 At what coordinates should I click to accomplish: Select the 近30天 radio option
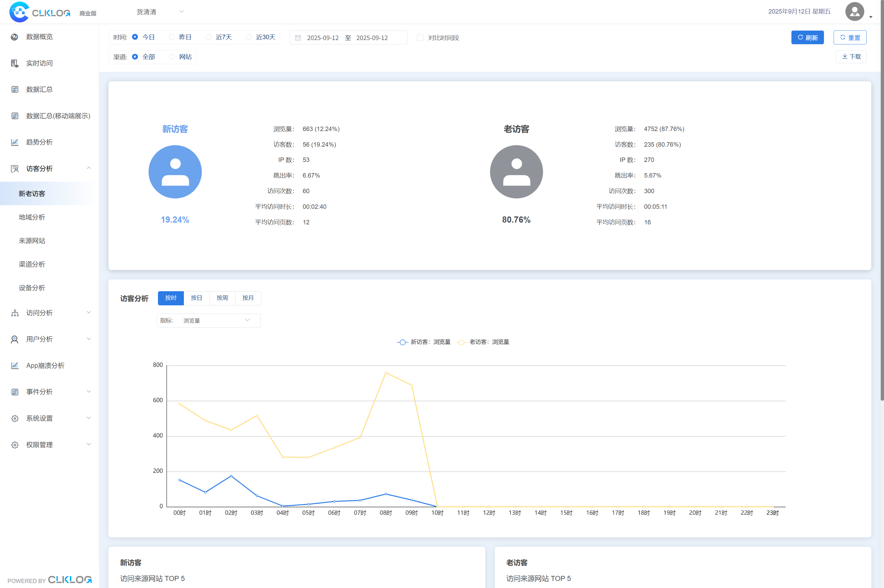248,37
